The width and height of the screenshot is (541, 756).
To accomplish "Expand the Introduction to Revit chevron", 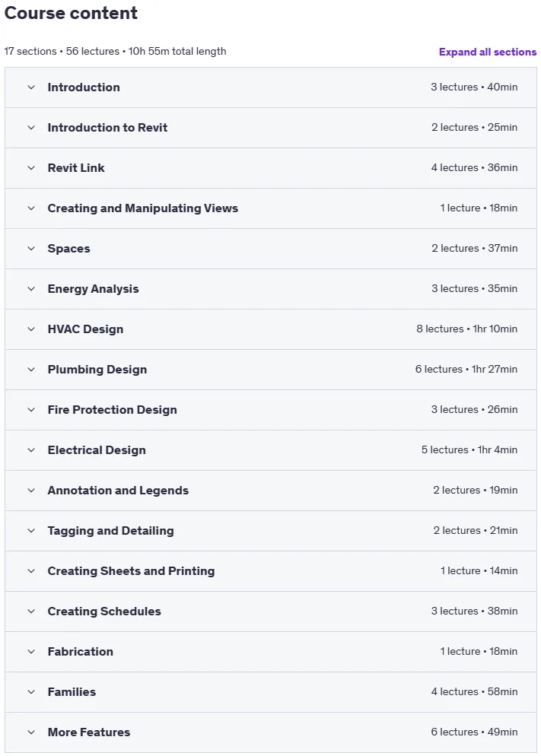I will 31,128.
